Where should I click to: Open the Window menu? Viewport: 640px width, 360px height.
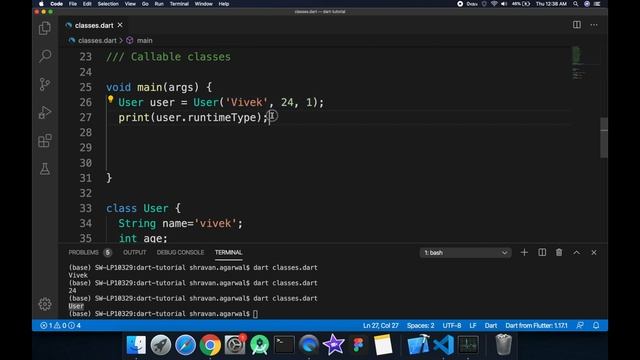(203, 4)
